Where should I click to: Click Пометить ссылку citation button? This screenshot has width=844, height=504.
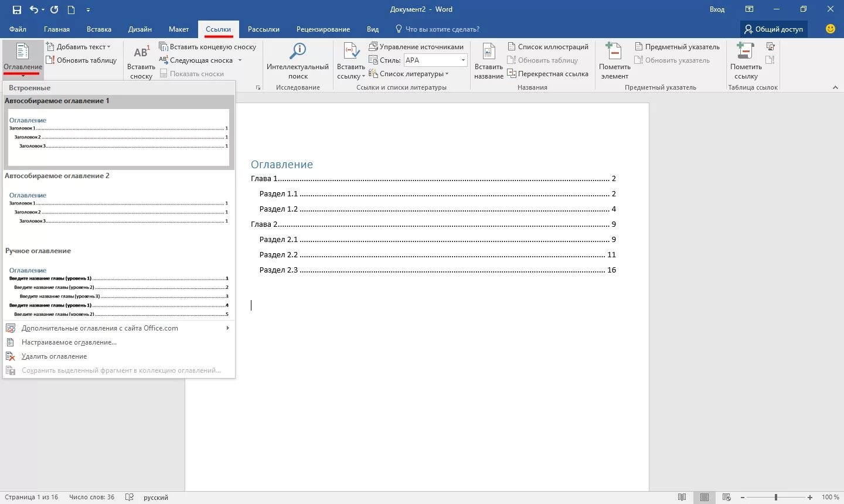tap(746, 61)
